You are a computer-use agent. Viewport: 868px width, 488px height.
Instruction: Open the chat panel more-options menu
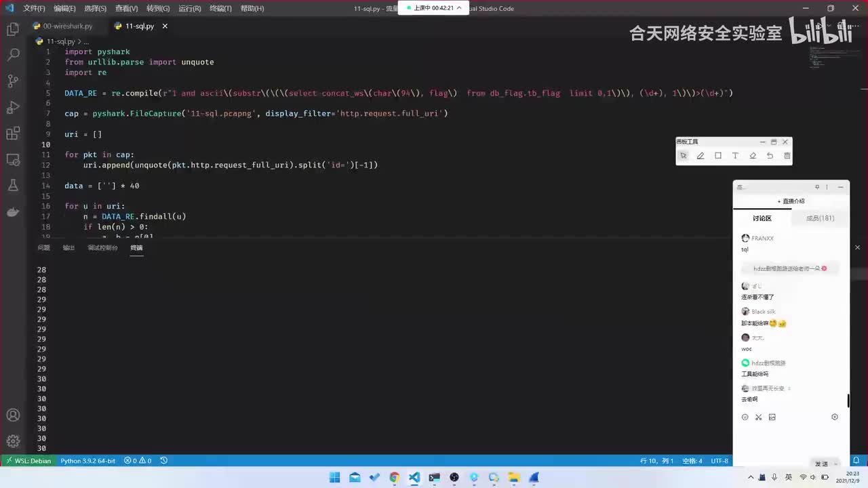click(x=829, y=187)
